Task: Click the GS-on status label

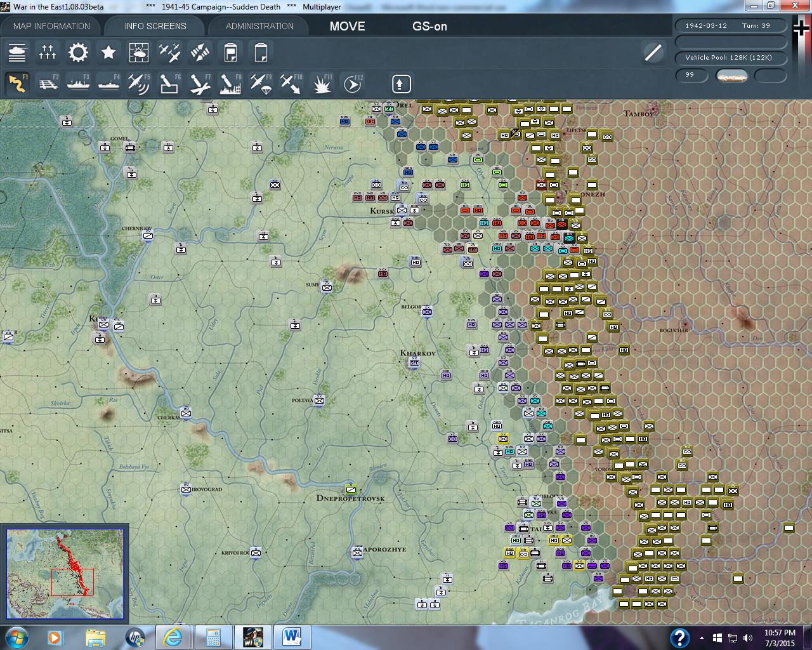Action: point(429,26)
